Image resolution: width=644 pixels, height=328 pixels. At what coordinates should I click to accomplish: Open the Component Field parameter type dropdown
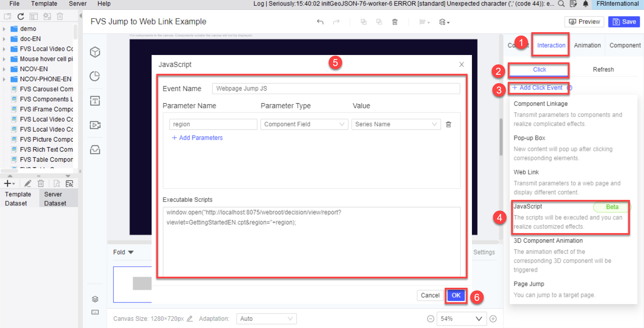304,124
